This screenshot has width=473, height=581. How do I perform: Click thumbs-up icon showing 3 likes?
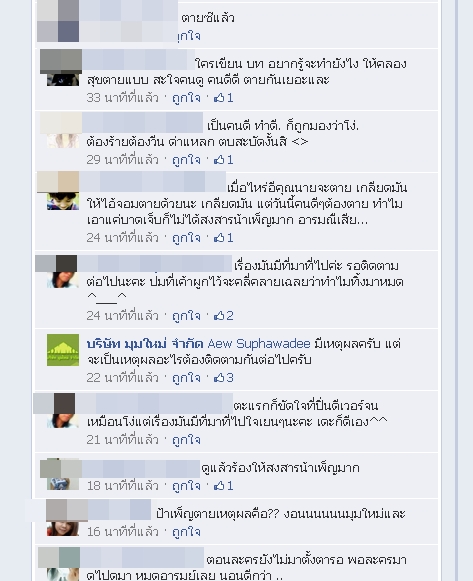coord(219,378)
